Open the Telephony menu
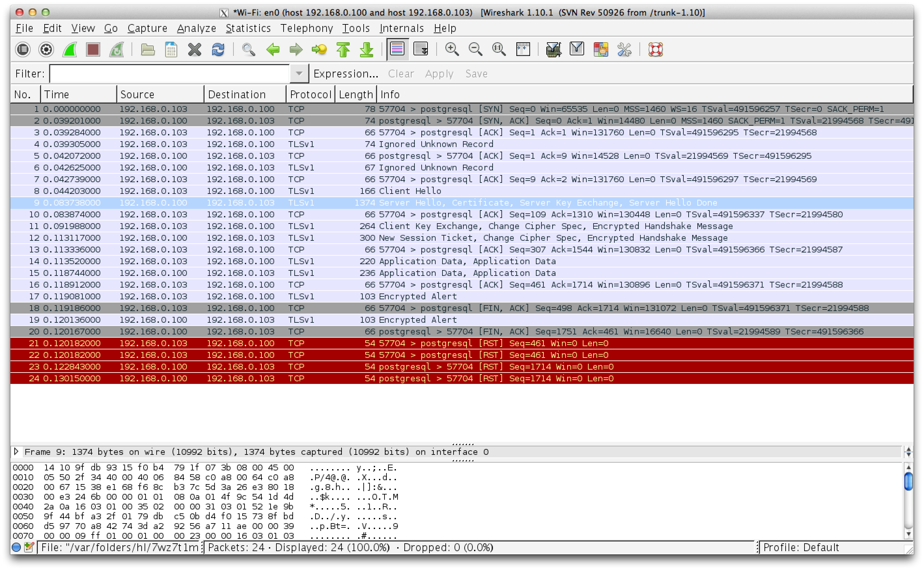The width and height of the screenshot is (924, 570). 306,28
